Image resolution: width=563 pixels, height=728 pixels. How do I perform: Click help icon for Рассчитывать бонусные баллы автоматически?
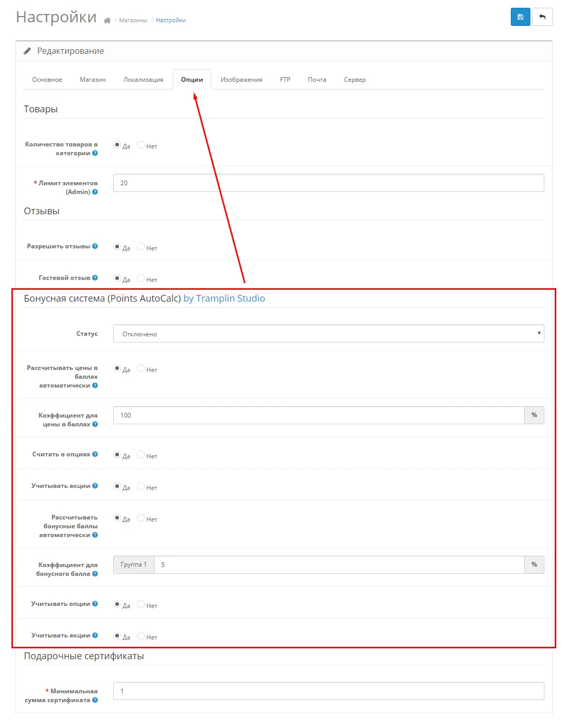click(95, 535)
